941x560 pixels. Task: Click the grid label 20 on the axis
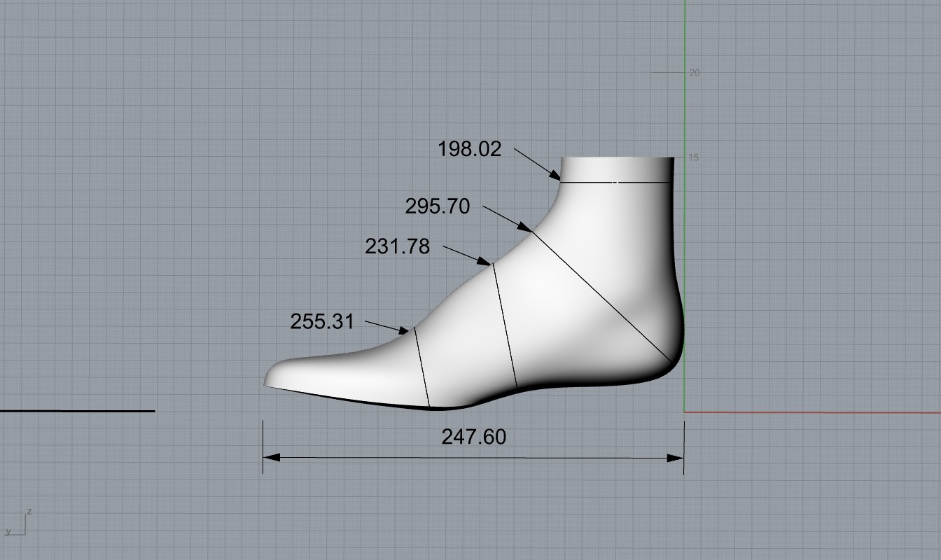coord(695,73)
